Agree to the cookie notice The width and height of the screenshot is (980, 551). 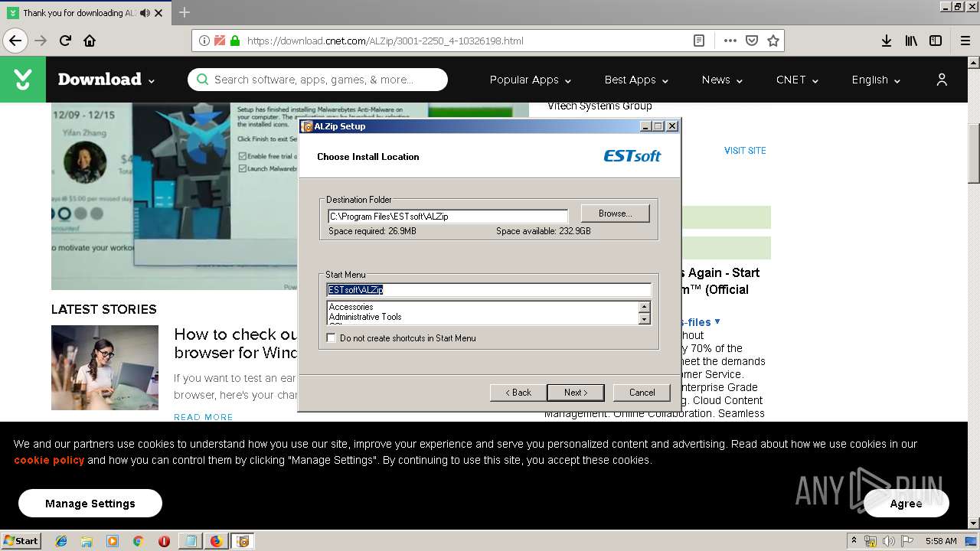[x=906, y=504]
